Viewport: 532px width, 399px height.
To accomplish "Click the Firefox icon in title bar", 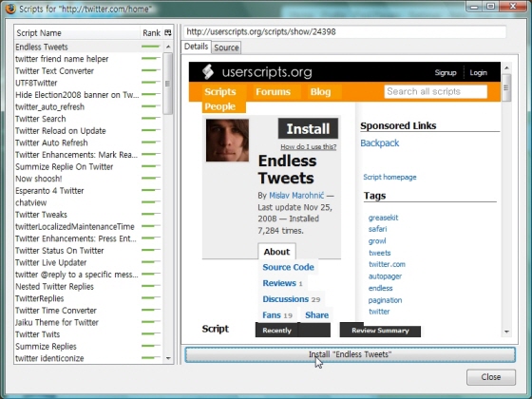I will click(9, 9).
